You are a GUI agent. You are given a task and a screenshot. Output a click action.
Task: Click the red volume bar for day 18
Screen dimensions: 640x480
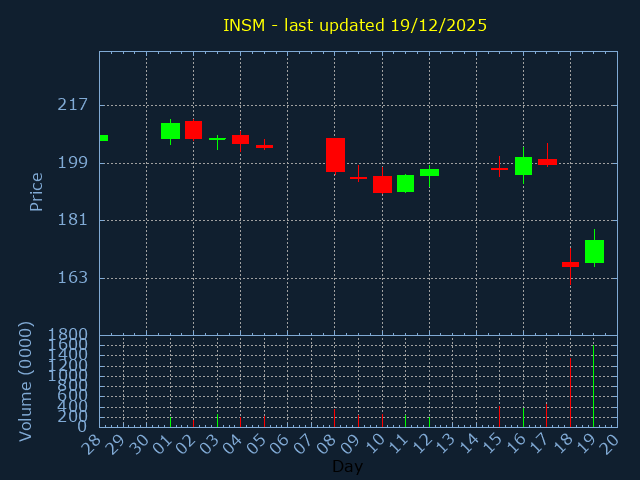(570, 393)
